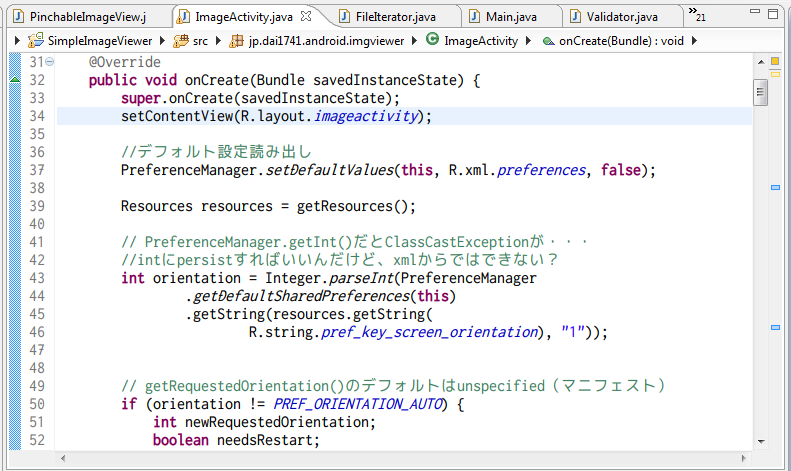Image resolution: width=791 pixels, height=471 pixels.
Task: Click the "setDefaultValues" method call
Action: [x=330, y=170]
